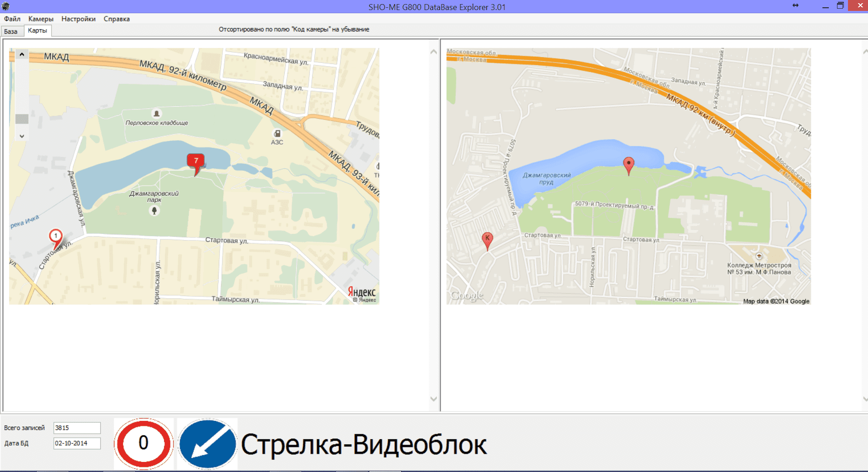The width and height of the screenshot is (868, 472).
Task: Click the АЗС gas station icon
Action: pyautogui.click(x=277, y=134)
